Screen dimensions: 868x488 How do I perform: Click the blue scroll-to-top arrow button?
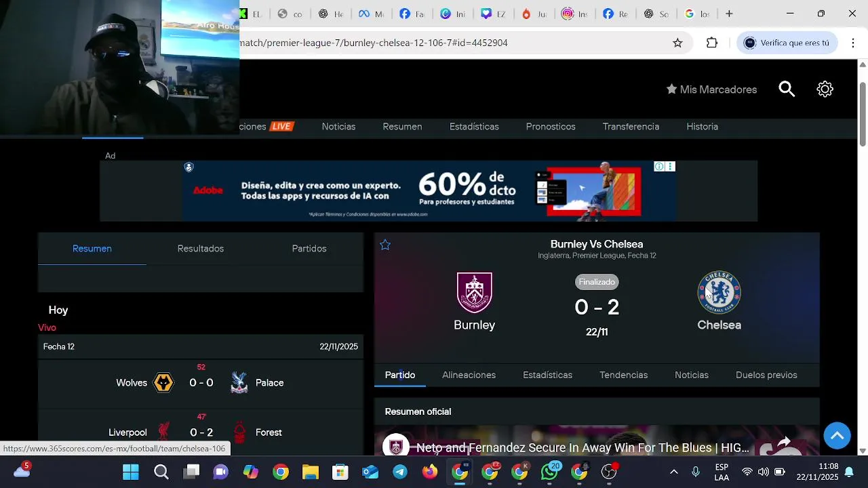(837, 435)
